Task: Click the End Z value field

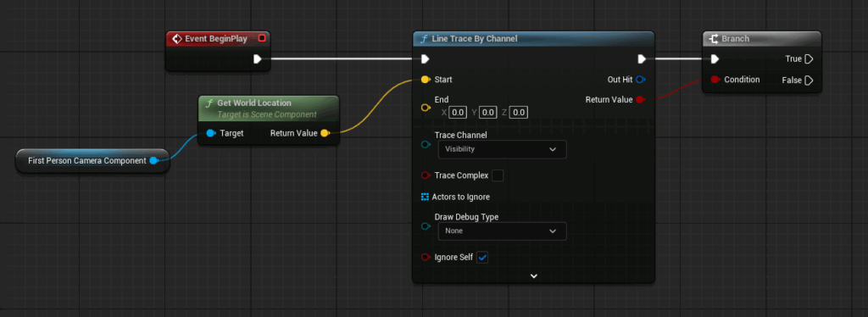Action: tap(519, 113)
